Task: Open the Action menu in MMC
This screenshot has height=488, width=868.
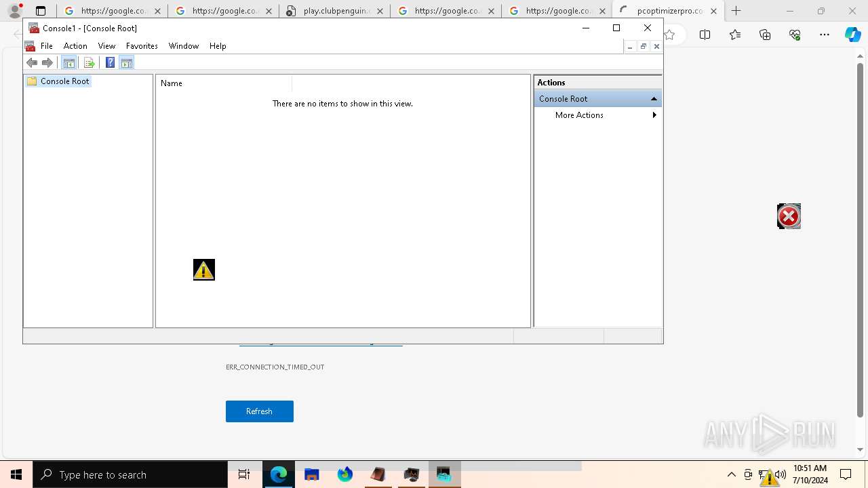Action: [x=75, y=46]
